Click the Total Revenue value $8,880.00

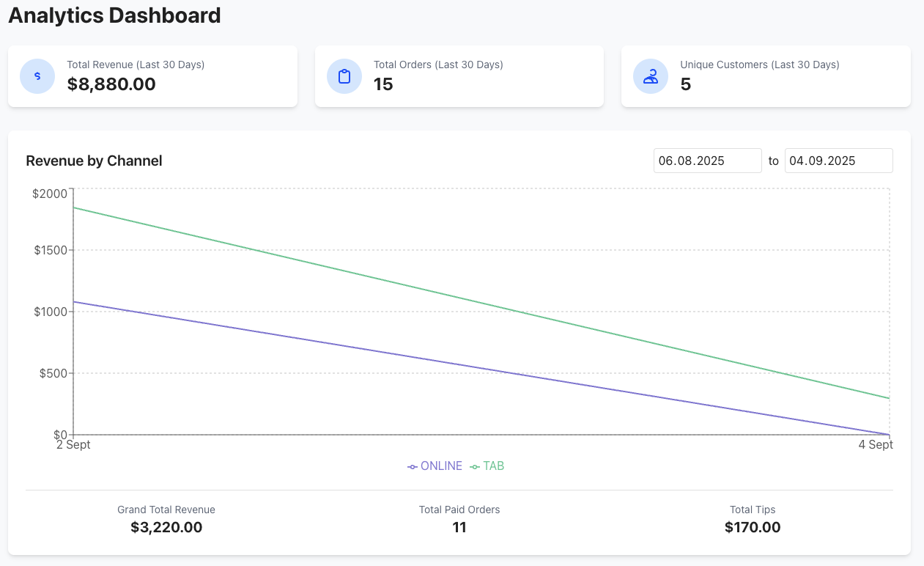(111, 84)
